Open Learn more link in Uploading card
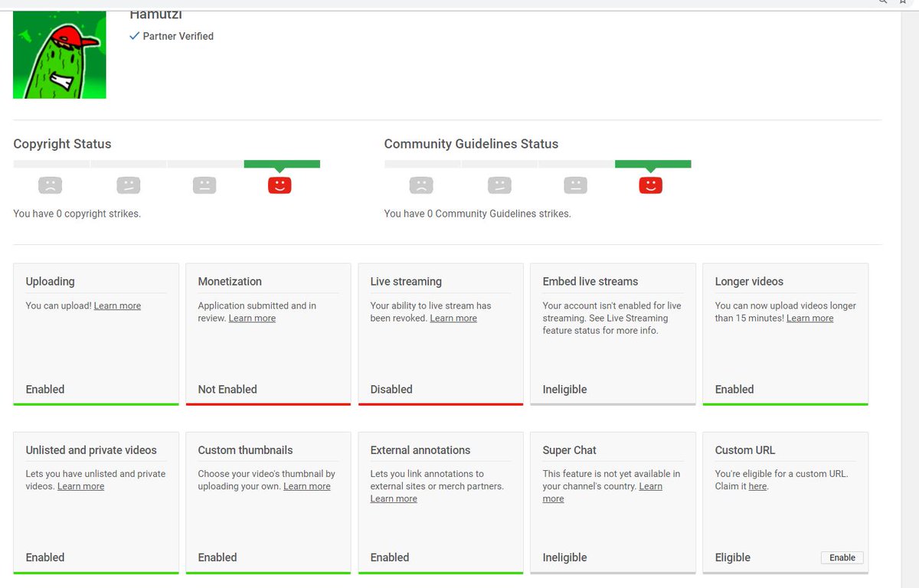 coord(117,305)
